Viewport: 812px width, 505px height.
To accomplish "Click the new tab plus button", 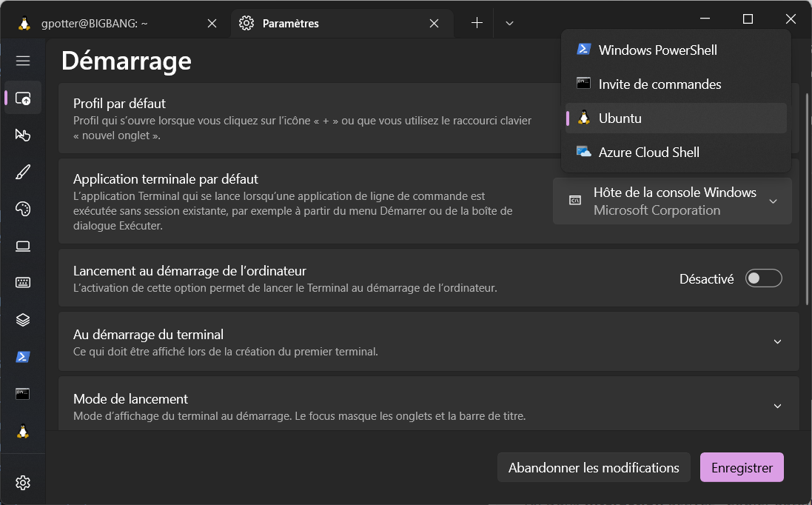I will pyautogui.click(x=477, y=23).
